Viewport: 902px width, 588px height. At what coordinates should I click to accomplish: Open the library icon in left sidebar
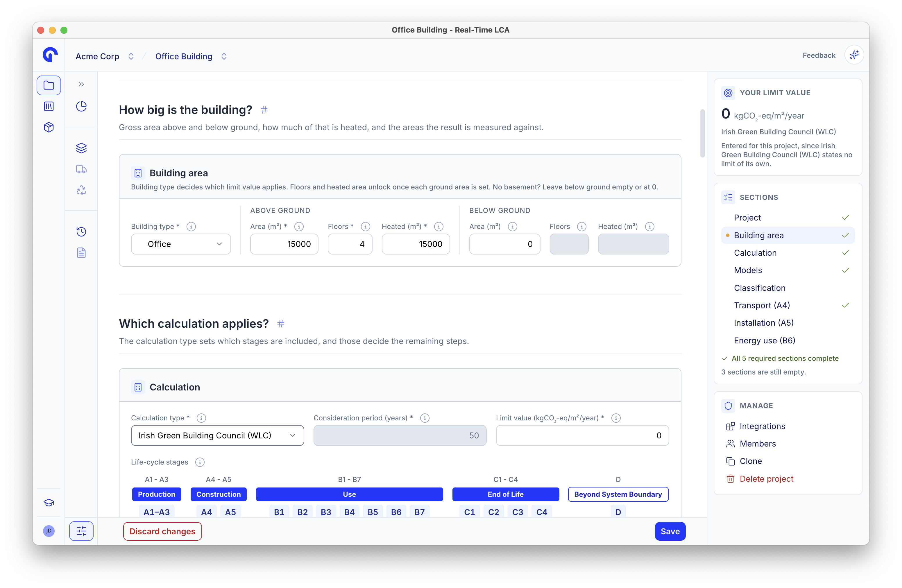49,106
